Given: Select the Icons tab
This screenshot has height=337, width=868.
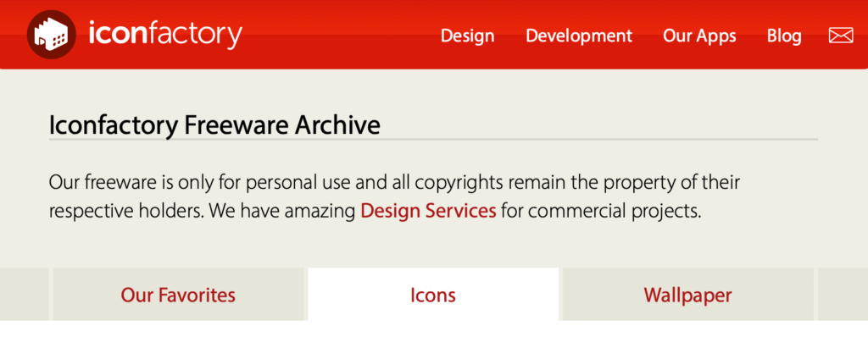Looking at the screenshot, I should tap(433, 295).
